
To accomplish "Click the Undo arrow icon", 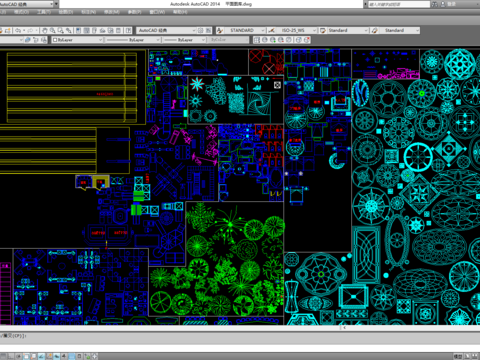I will (x=18, y=30).
